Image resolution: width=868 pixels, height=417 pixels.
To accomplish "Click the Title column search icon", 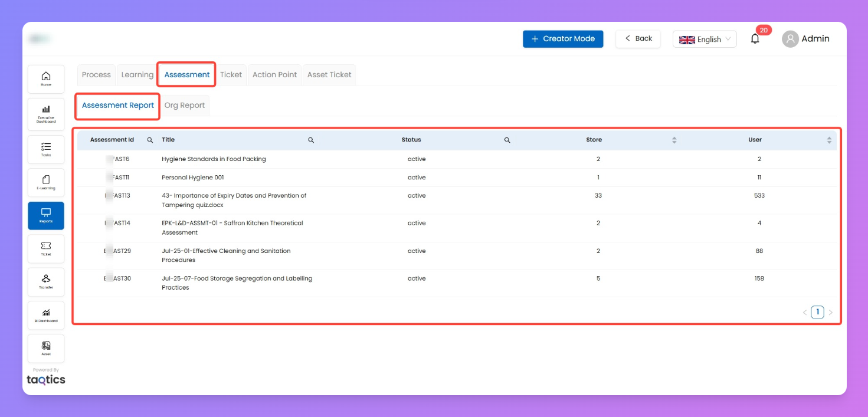I will [x=311, y=140].
